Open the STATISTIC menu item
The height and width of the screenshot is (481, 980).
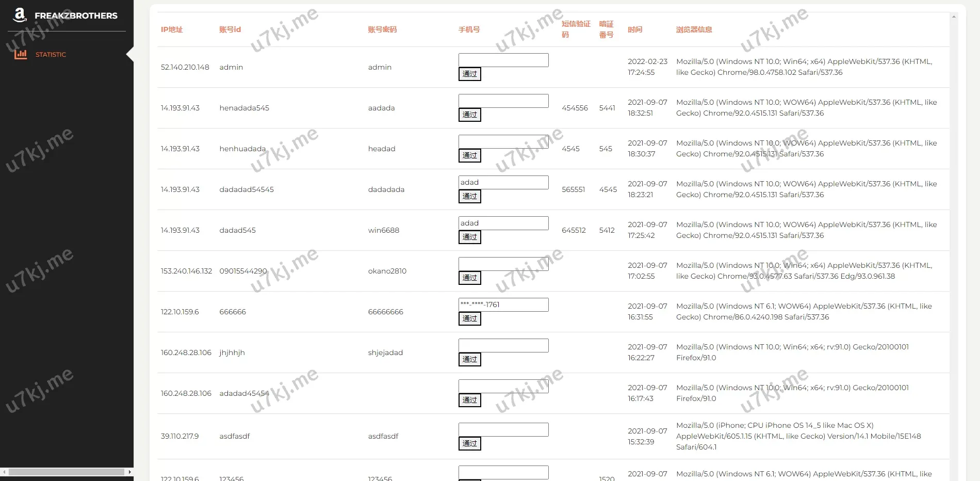coord(51,55)
